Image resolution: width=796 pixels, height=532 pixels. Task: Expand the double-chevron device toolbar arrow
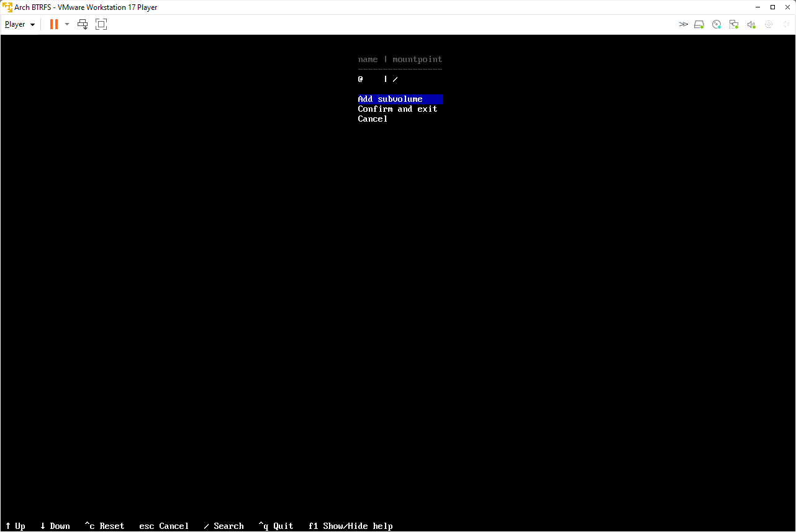click(683, 24)
